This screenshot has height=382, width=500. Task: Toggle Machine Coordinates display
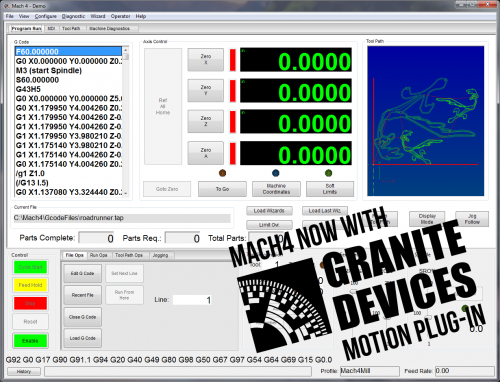pyautogui.click(x=276, y=189)
